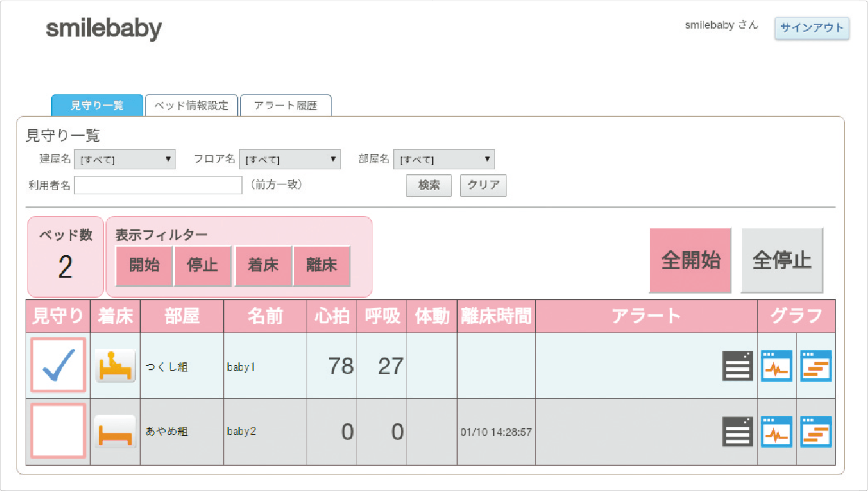Open bar timeline graph for baby1
The height and width of the screenshot is (500, 868).
tap(816, 366)
